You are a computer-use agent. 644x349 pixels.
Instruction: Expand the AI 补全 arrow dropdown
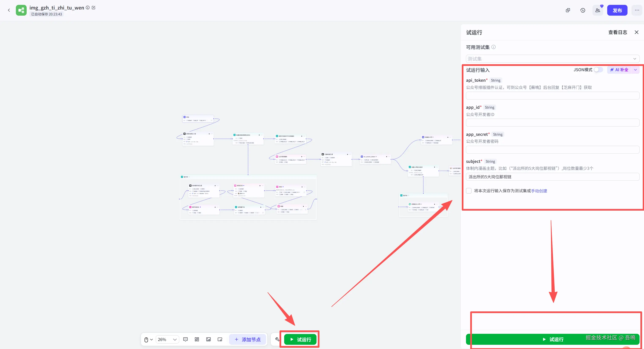tap(635, 70)
